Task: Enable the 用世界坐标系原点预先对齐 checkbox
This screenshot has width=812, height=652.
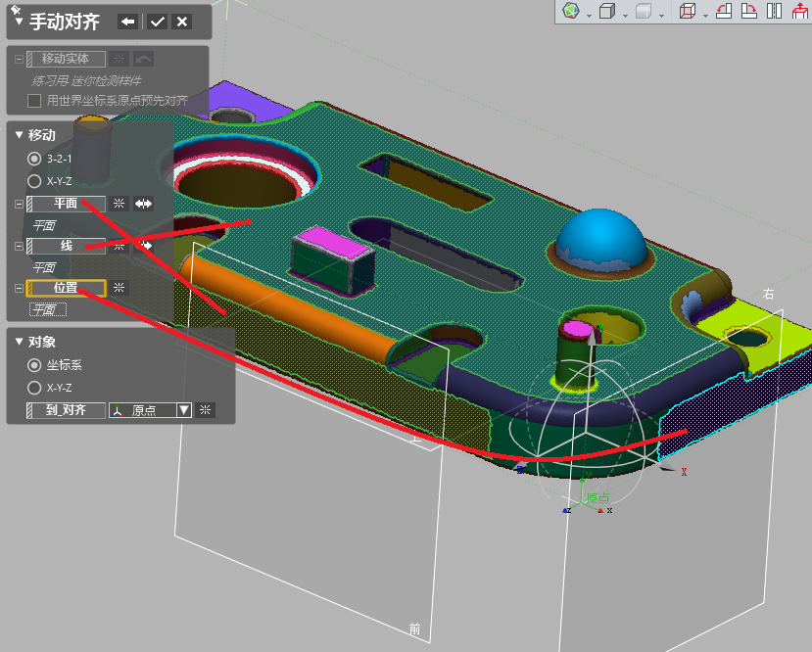Action: coord(34,100)
